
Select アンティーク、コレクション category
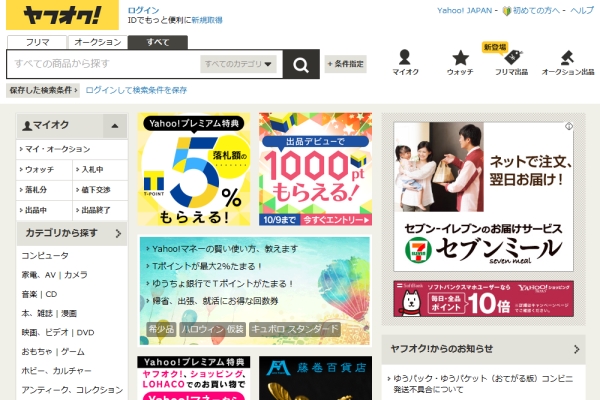[72, 390]
